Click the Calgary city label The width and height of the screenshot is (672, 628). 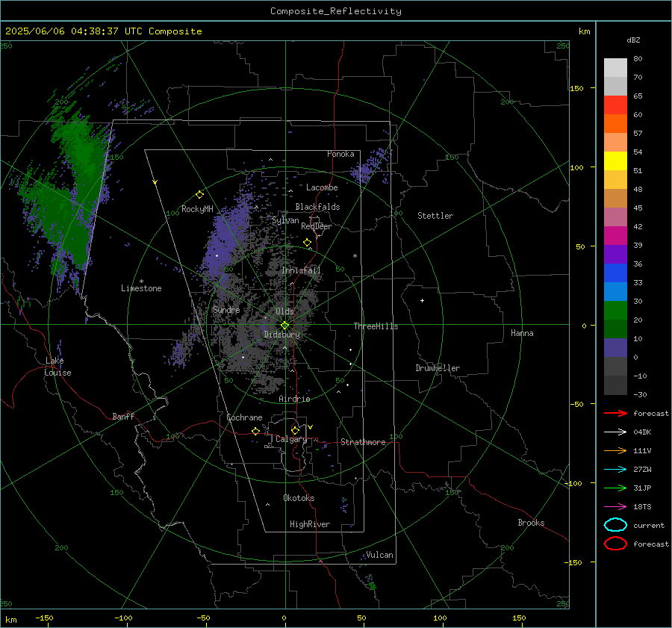pos(291,439)
